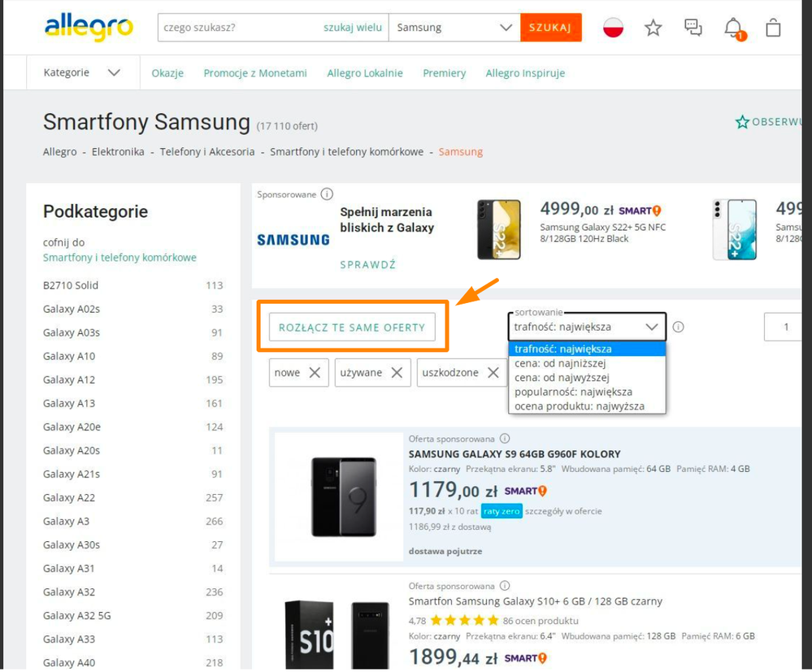Click 'ROZŁĄCZ TE SAME OFERTY' button
The height and width of the screenshot is (672, 812).
(x=352, y=327)
